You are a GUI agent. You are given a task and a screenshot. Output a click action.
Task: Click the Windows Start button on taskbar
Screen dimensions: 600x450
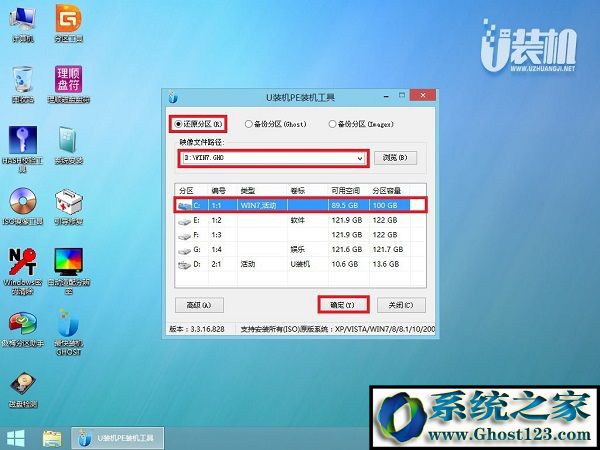pyautogui.click(x=16, y=439)
